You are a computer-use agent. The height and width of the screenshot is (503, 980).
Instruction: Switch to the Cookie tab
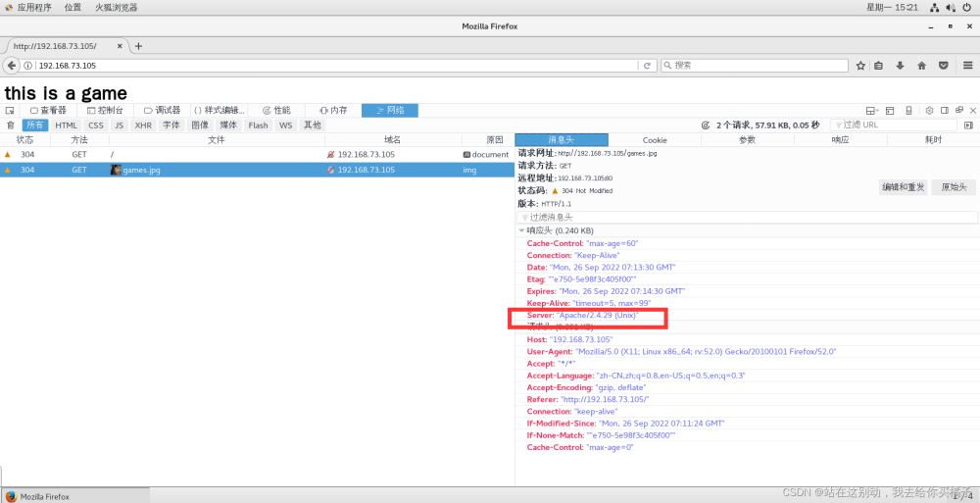(654, 140)
